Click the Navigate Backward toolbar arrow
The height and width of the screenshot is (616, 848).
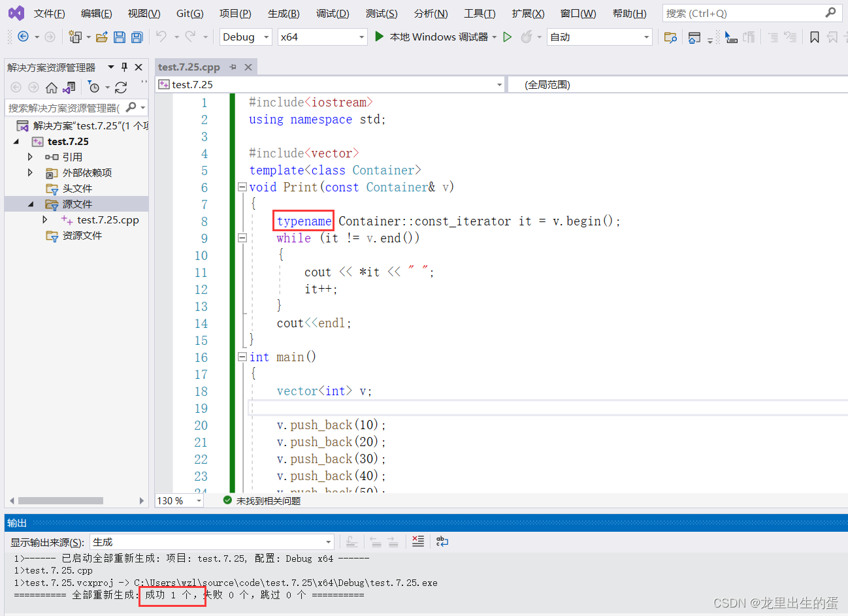[23, 37]
